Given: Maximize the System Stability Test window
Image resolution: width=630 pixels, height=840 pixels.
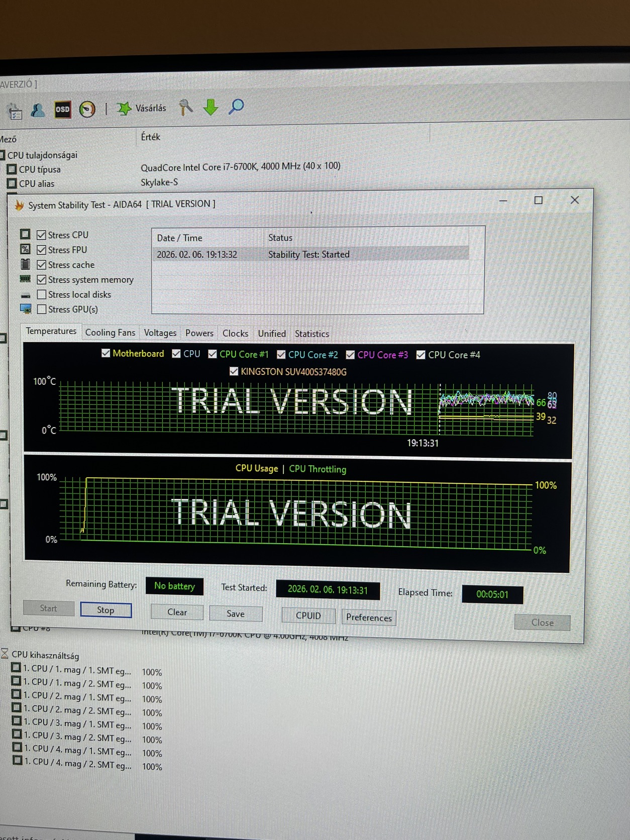Looking at the screenshot, I should pyautogui.click(x=538, y=200).
